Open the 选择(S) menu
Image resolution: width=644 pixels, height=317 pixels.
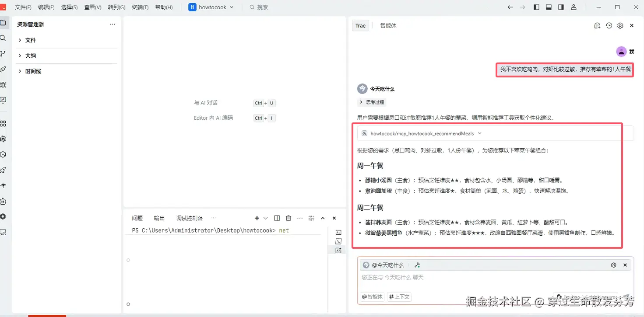pos(69,7)
